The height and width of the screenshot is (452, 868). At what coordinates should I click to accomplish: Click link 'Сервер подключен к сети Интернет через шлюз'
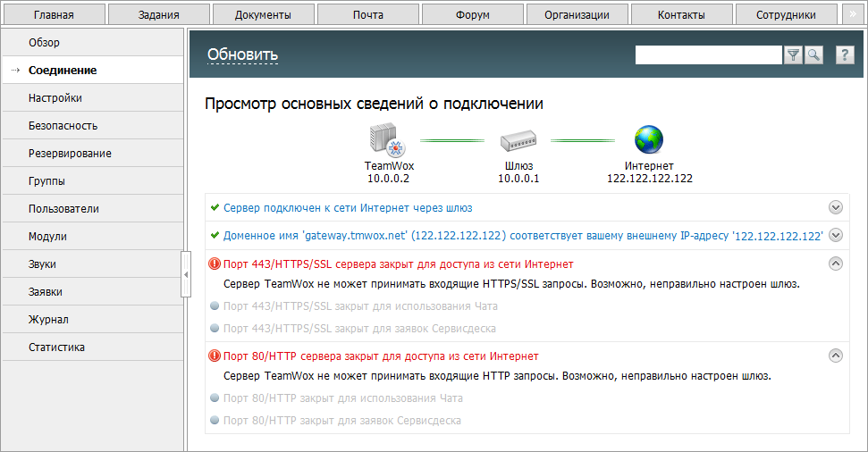click(348, 208)
